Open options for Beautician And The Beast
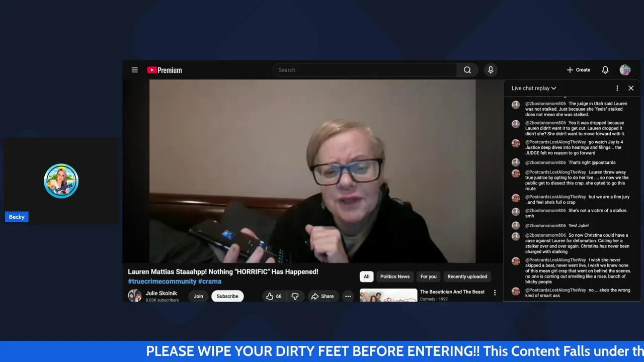 pos(495,293)
